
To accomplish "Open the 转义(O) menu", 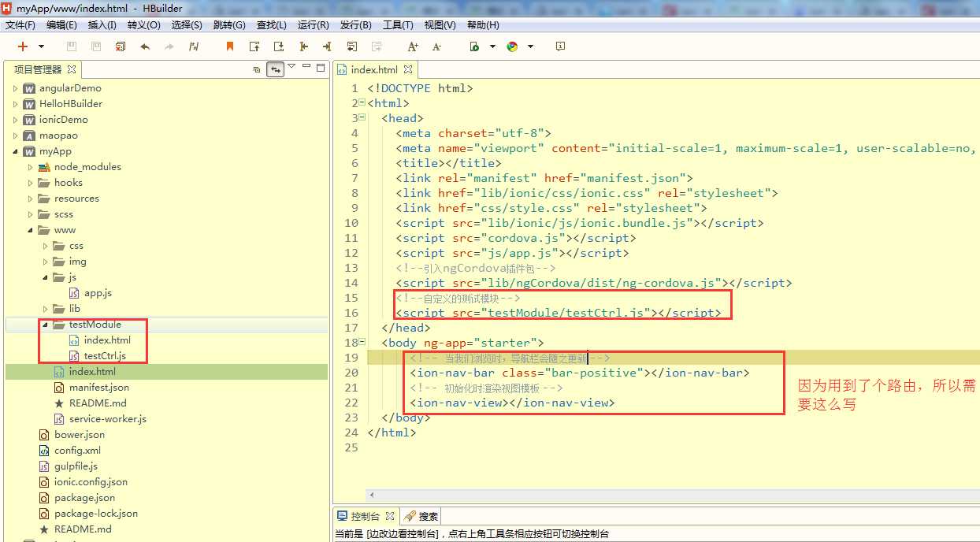I will click(143, 25).
